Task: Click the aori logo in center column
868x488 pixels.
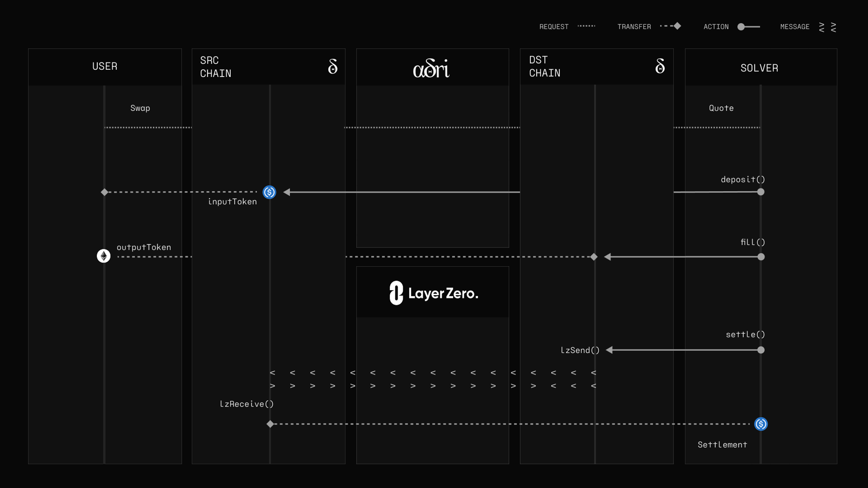Action: [431, 68]
